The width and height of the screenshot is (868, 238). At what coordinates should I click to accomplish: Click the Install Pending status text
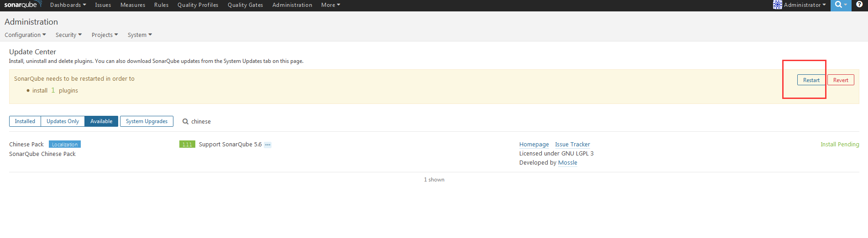click(840, 145)
